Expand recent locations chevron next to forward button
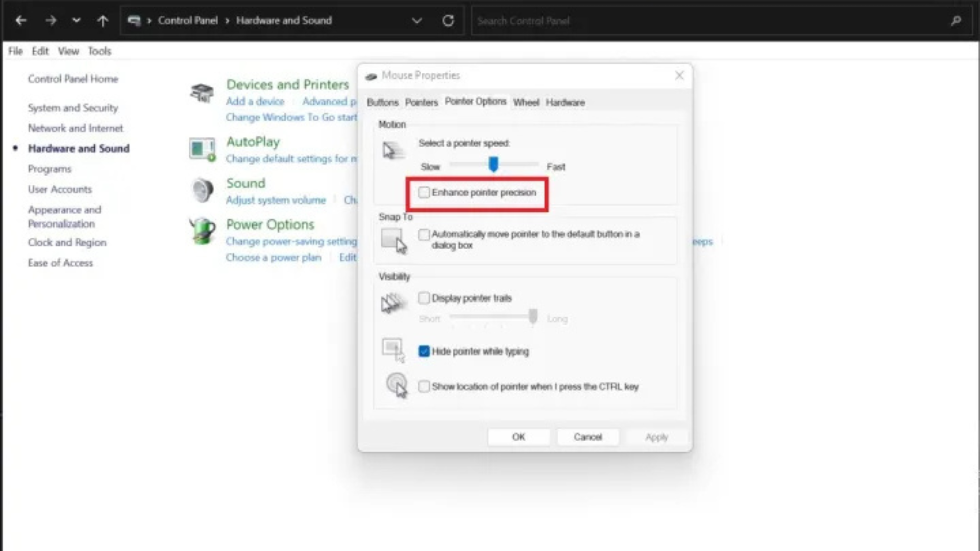Viewport: 980px width, 551px height. click(x=76, y=20)
